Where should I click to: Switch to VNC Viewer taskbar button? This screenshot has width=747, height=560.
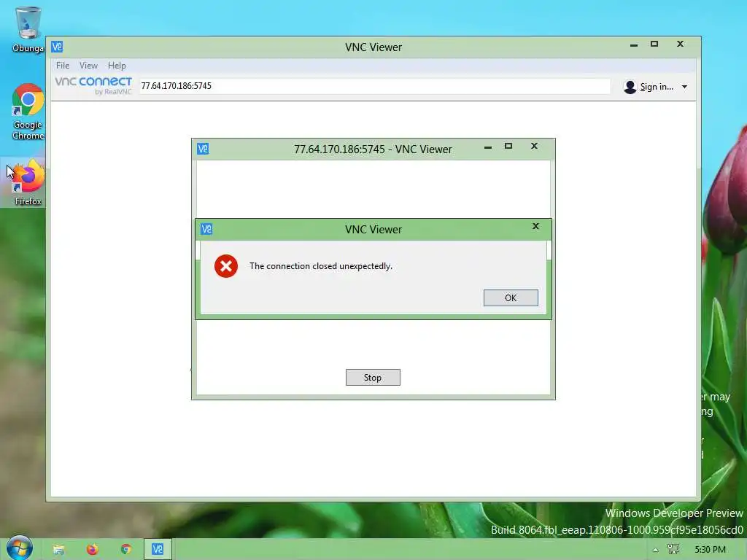coord(158,549)
